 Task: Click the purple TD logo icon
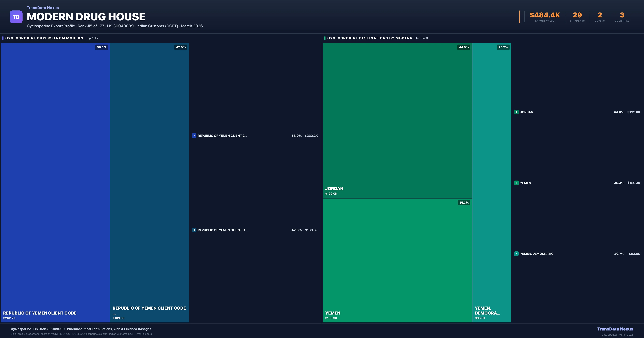pyautogui.click(x=16, y=17)
